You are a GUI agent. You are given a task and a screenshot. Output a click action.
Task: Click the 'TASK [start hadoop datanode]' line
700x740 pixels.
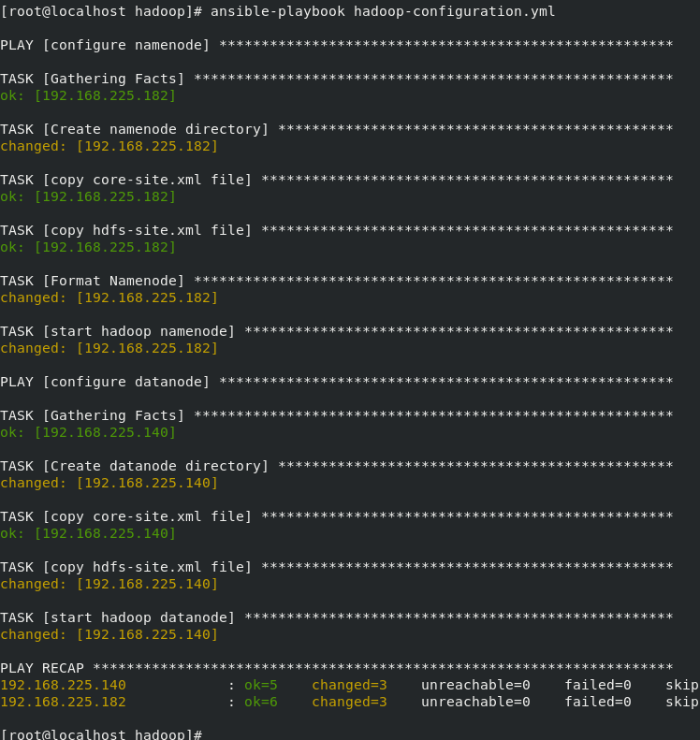coord(117,617)
